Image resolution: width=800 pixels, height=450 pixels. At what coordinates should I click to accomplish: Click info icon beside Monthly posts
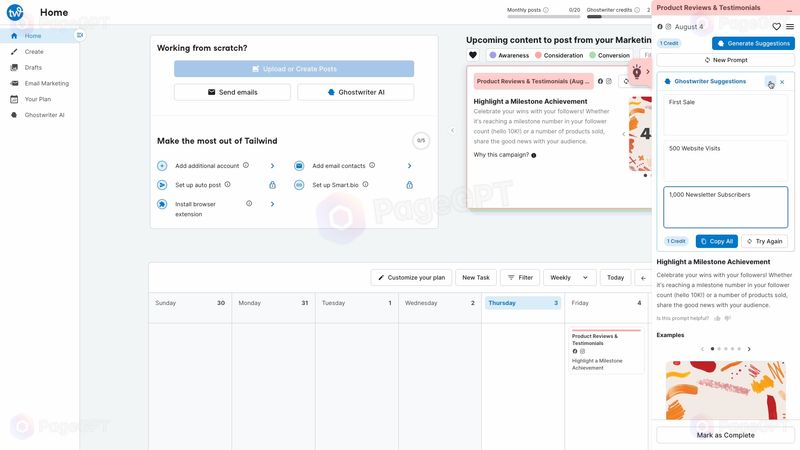point(546,10)
